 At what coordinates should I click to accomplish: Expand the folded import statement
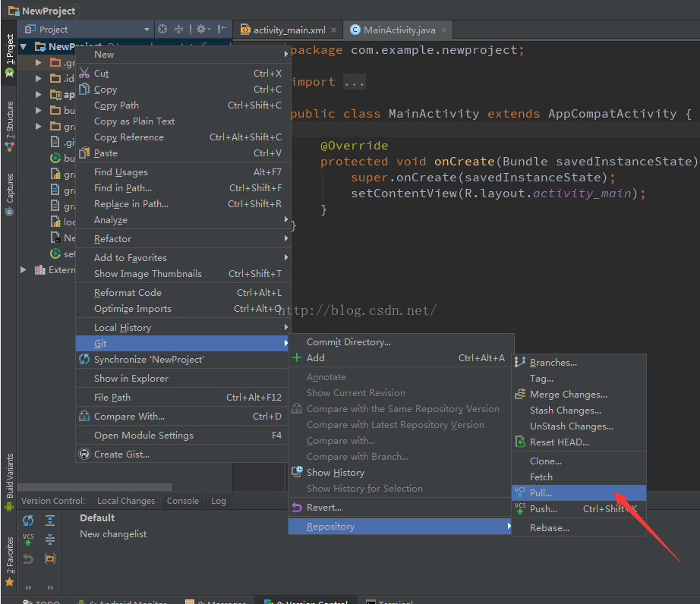pyautogui.click(x=355, y=82)
